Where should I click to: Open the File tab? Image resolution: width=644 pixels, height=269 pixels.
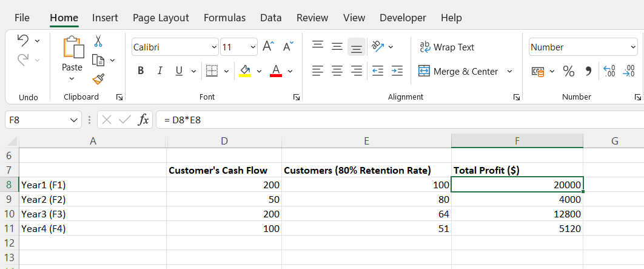point(22,18)
